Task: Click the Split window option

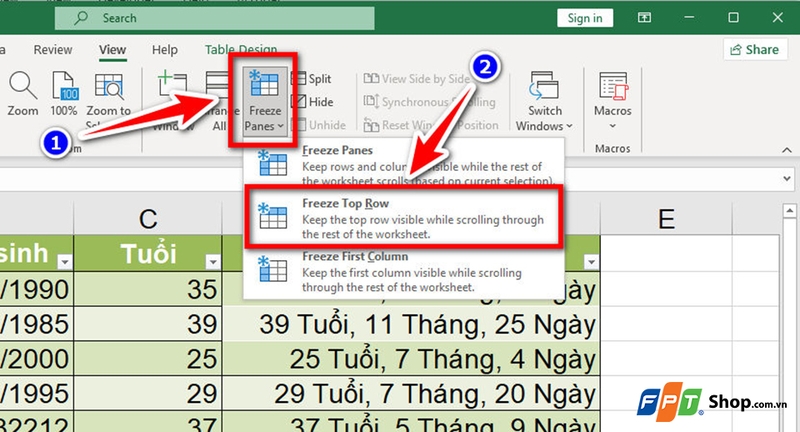Action: [312, 79]
